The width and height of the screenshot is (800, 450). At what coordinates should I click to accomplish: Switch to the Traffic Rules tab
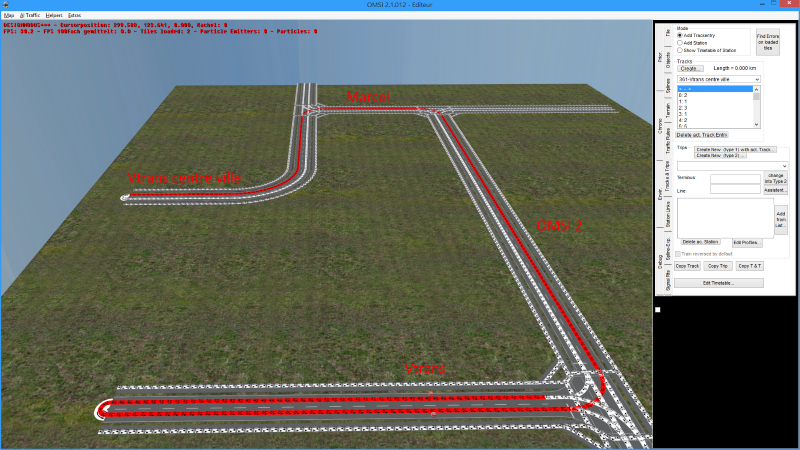point(668,141)
